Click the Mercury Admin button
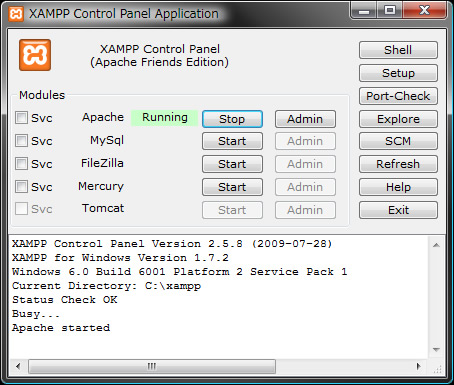 pyautogui.click(x=305, y=187)
